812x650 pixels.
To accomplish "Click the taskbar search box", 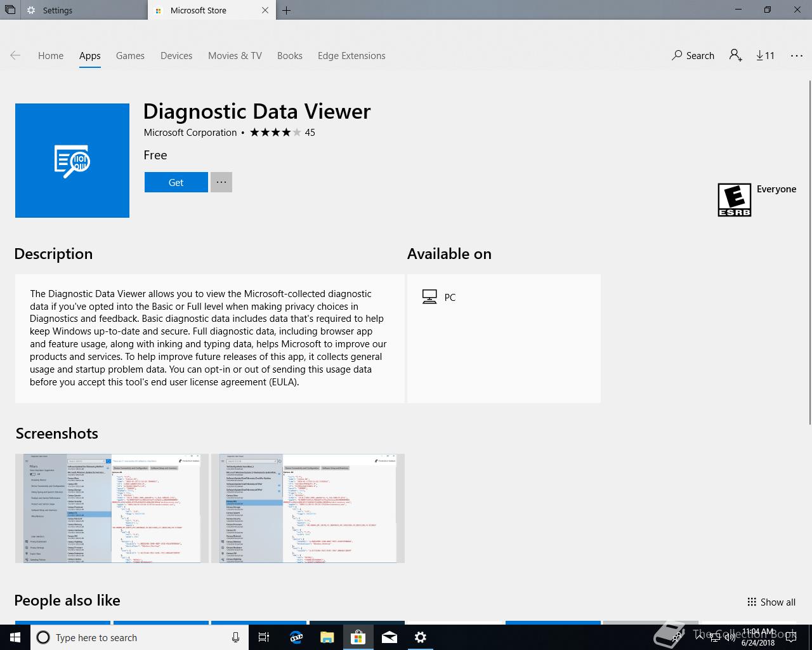I will pos(140,637).
